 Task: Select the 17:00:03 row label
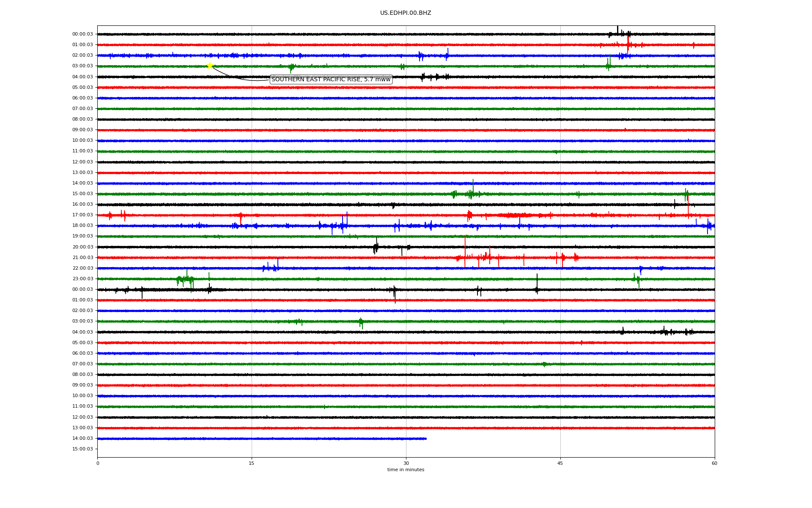pos(82,215)
